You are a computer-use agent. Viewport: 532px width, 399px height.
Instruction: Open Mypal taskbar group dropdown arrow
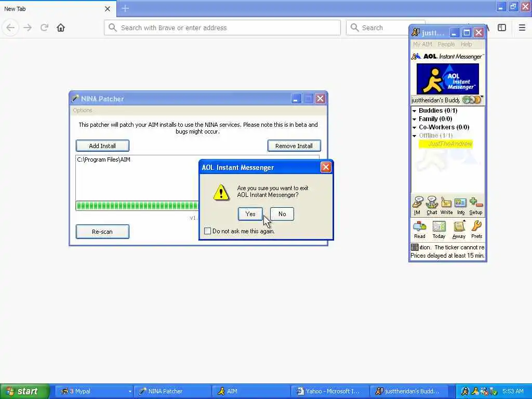pos(130,391)
